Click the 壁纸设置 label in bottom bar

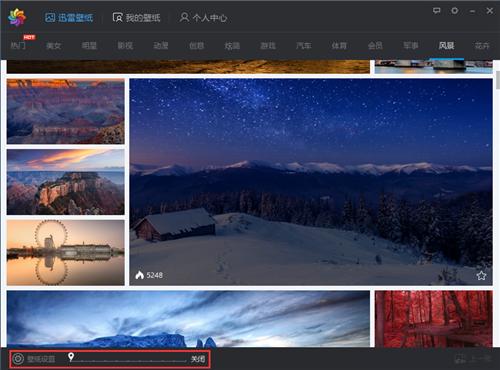[41, 359]
